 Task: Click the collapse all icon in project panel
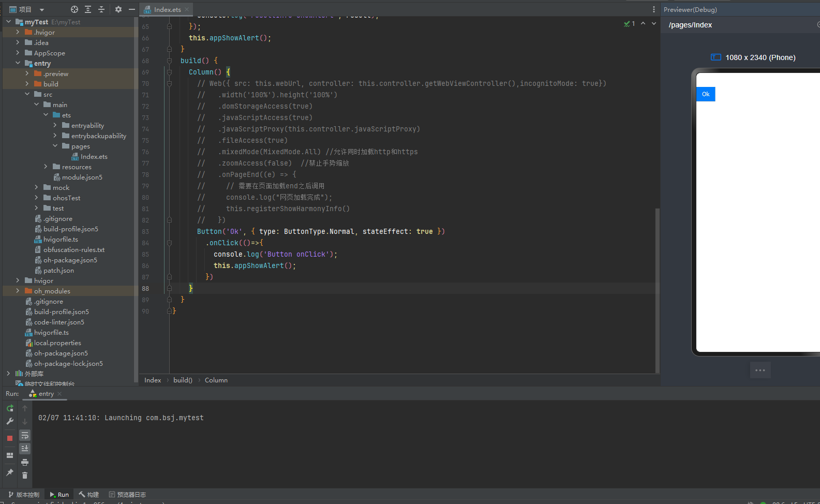[x=101, y=9]
